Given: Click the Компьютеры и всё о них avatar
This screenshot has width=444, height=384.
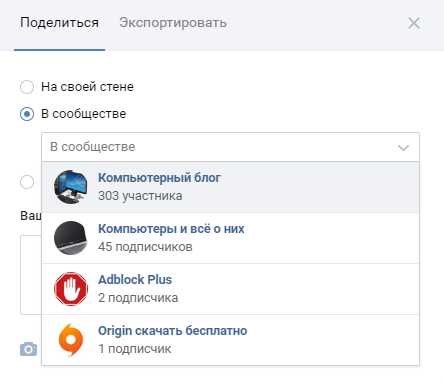Looking at the screenshot, I should coord(71,238).
